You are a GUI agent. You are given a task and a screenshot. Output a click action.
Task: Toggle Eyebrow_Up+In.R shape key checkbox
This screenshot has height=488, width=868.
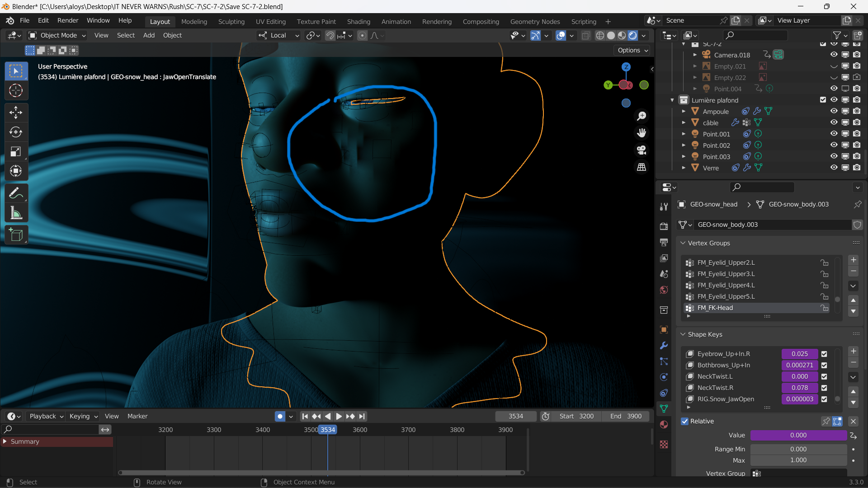[x=824, y=354]
